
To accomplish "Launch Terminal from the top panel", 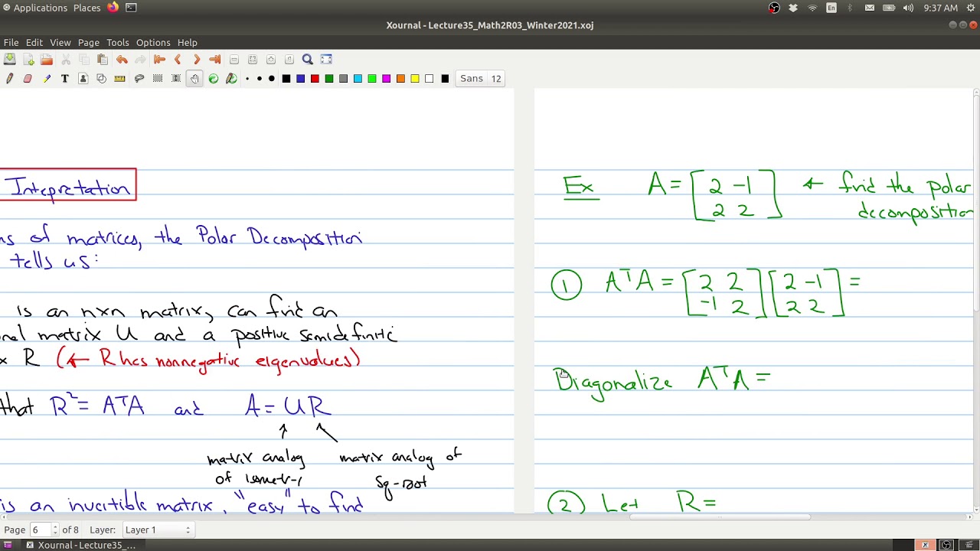I will tap(131, 8).
